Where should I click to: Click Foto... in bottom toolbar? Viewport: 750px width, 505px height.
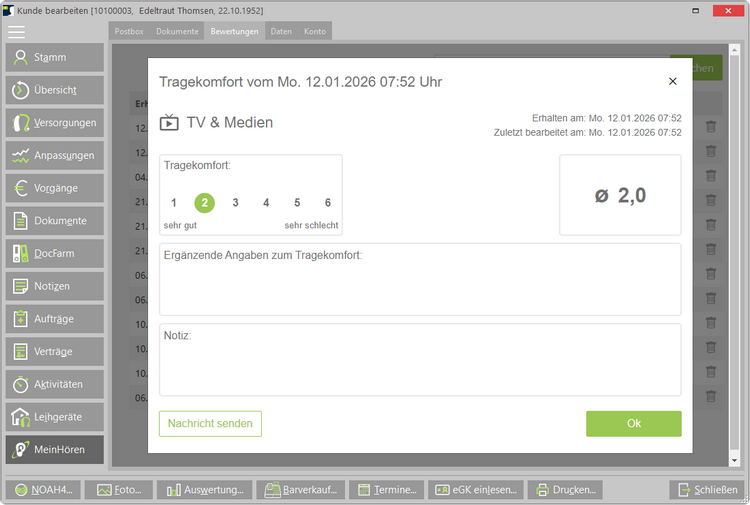coord(119,490)
